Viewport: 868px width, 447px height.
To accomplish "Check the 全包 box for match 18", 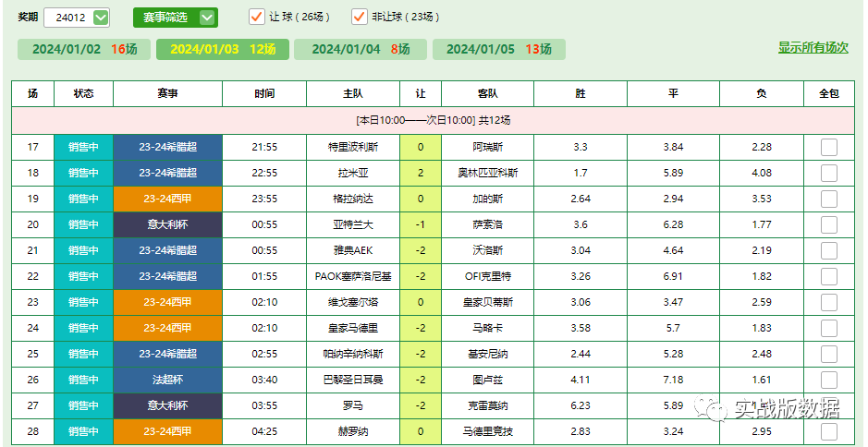I will point(828,173).
